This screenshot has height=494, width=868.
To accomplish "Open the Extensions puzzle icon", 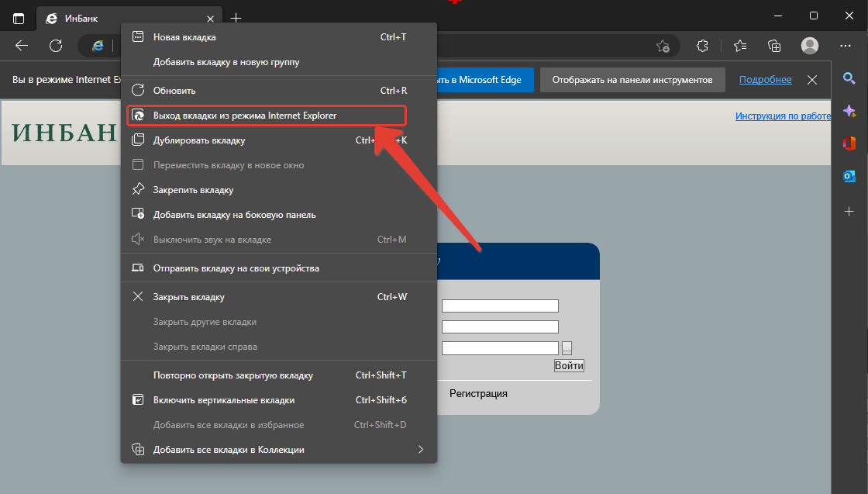I will (702, 46).
